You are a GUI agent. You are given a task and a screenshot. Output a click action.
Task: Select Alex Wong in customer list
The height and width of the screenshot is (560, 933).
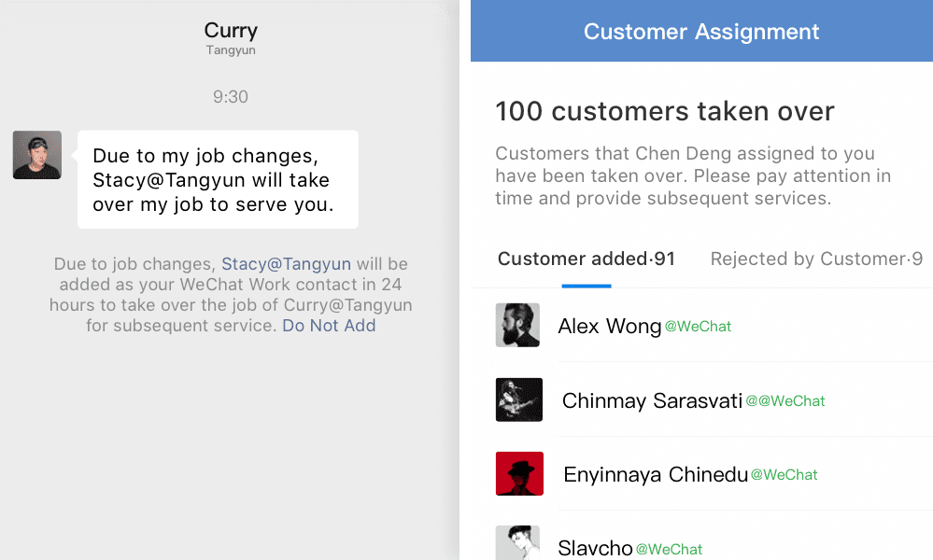click(x=701, y=325)
